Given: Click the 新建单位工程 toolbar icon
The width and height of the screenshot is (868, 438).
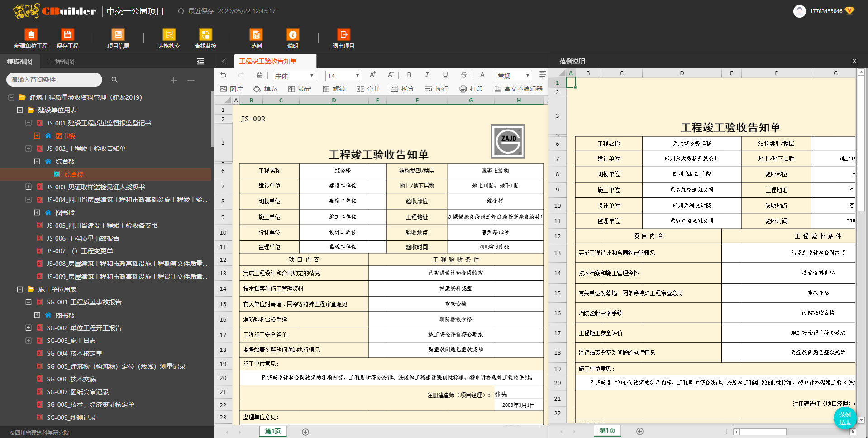Looking at the screenshot, I should [x=31, y=39].
